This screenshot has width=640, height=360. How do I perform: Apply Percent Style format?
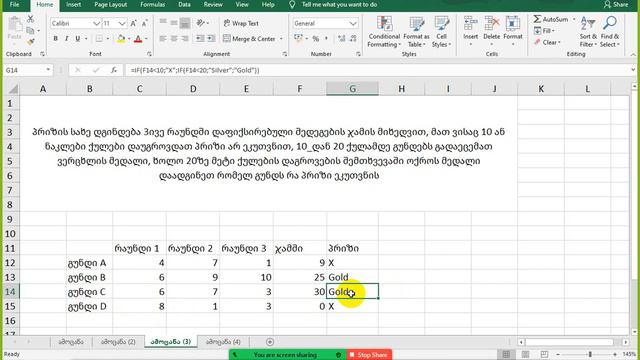(316, 38)
